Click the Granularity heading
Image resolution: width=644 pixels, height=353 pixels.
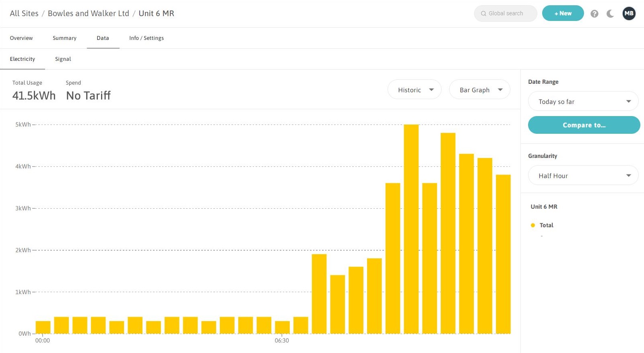coord(543,156)
